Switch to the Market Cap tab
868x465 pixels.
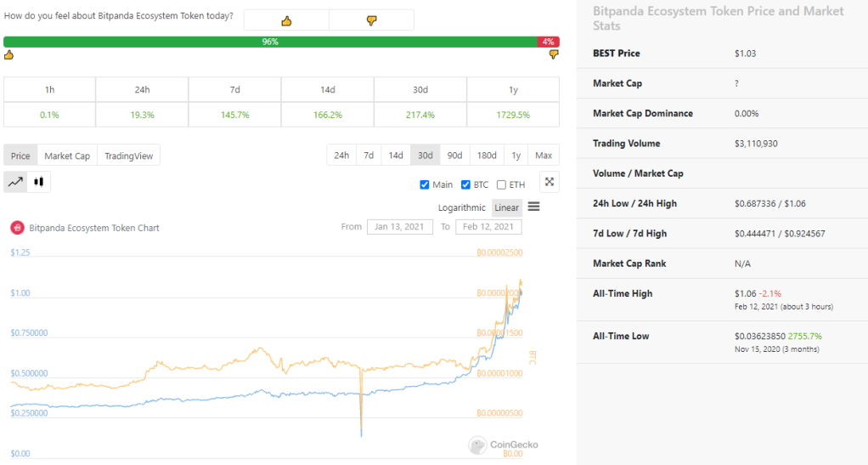[67, 156]
